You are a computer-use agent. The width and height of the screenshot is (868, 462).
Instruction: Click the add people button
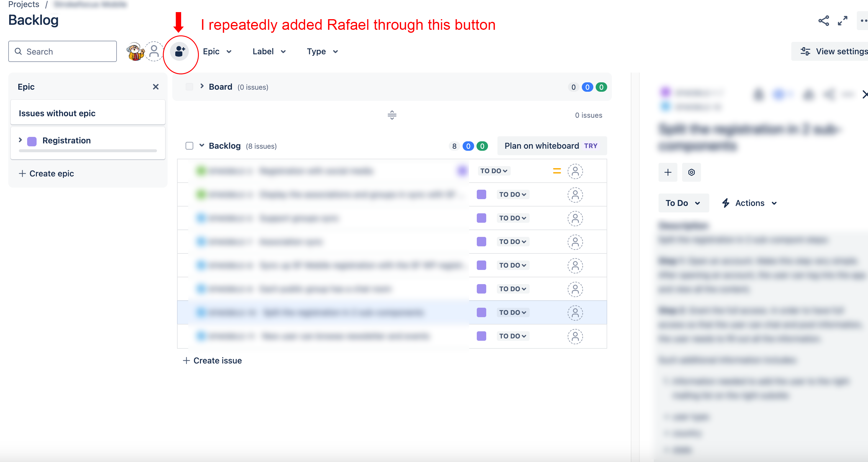pos(179,52)
